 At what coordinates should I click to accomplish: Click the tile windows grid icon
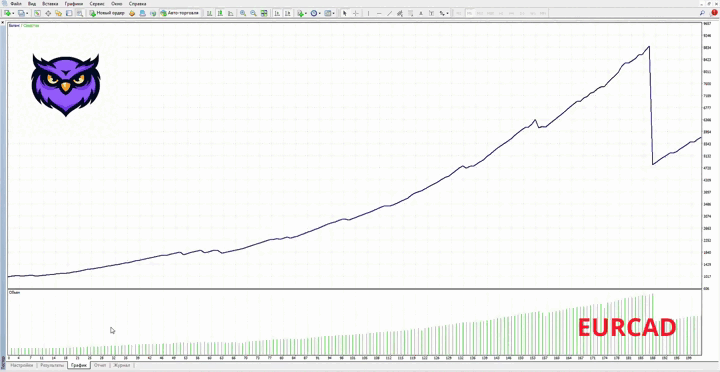click(264, 13)
